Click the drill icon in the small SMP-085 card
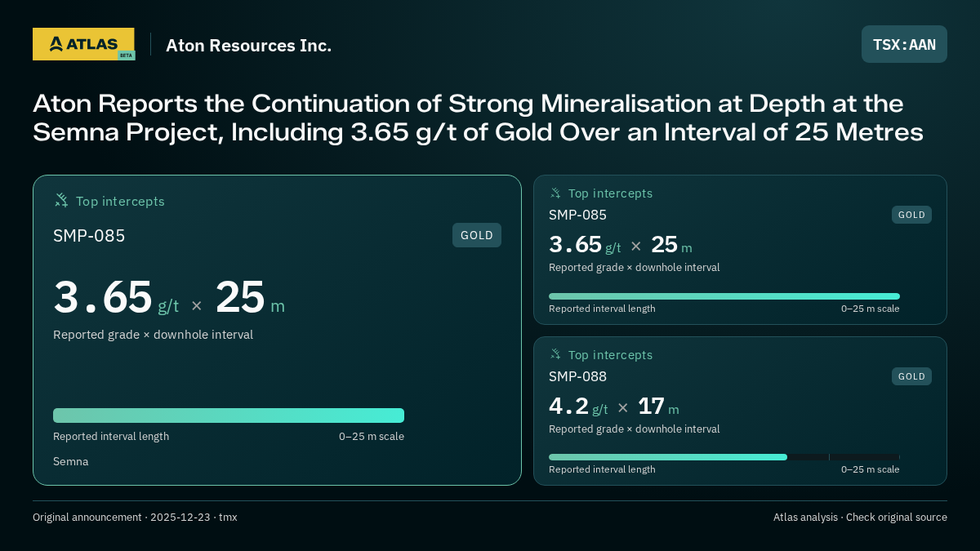 pyautogui.click(x=555, y=193)
